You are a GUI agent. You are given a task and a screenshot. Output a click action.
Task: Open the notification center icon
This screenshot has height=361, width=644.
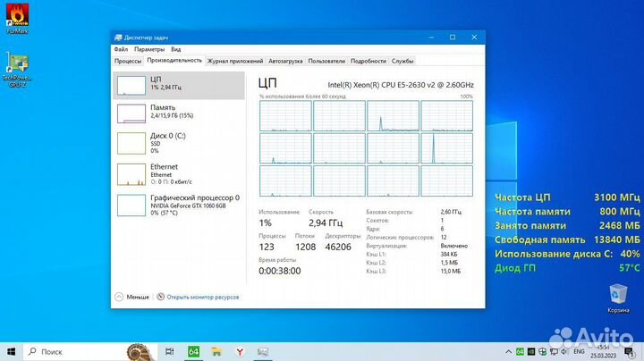coord(629,351)
